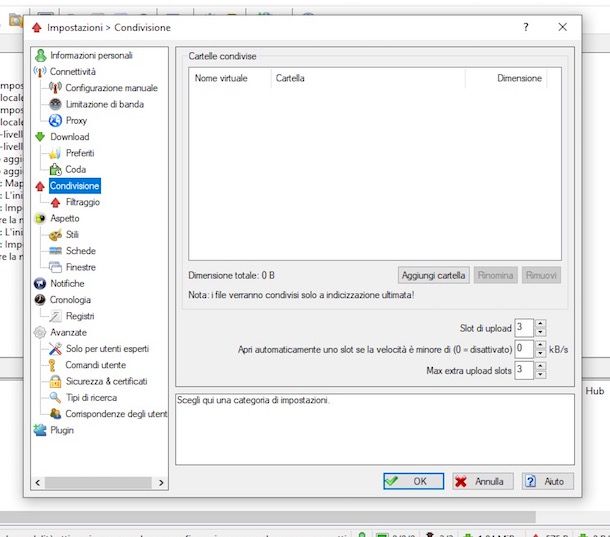This screenshot has width=610, height=537.
Task: Click the Informazioni personali user icon
Action: tap(40, 56)
